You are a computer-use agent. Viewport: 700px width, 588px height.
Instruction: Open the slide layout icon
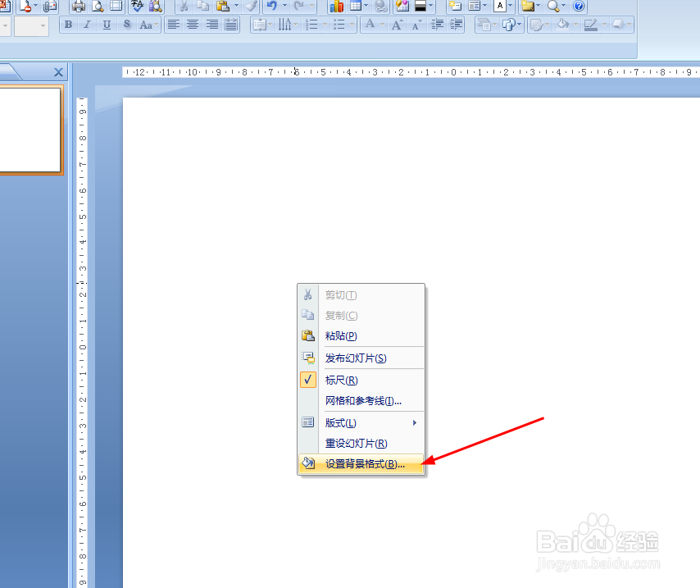click(x=474, y=6)
